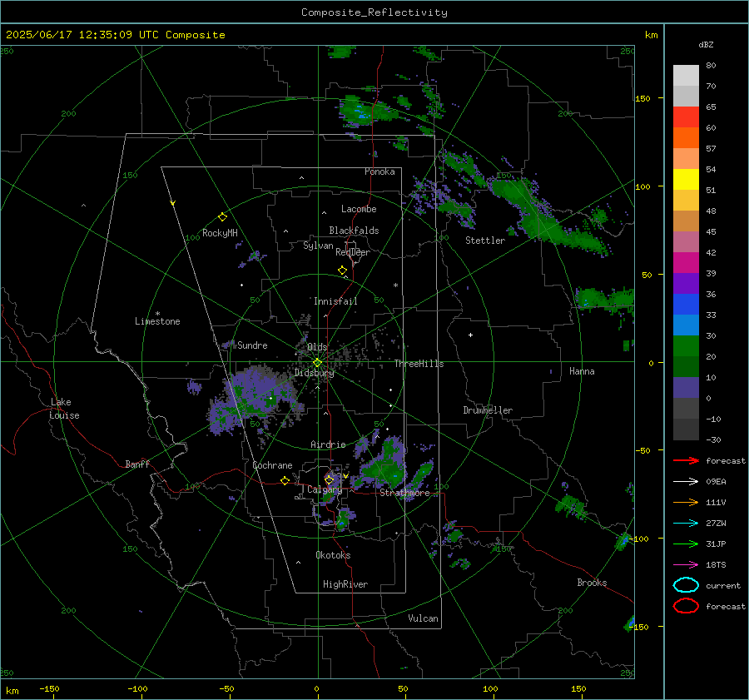
Task: Click the yellow diamond marker below RedDeer
Action: pyautogui.click(x=342, y=271)
